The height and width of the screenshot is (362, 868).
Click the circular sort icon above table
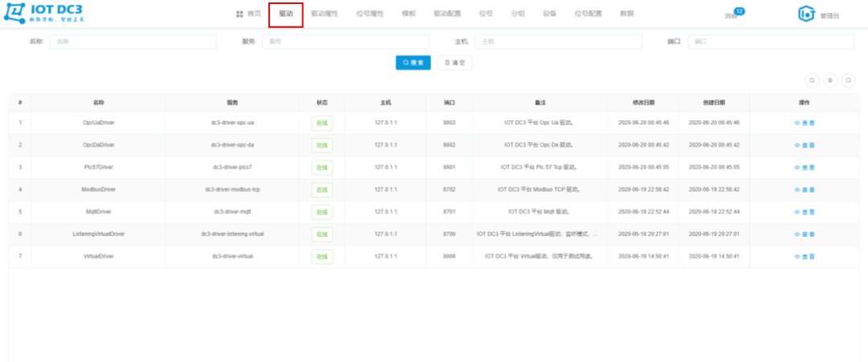[x=830, y=81]
